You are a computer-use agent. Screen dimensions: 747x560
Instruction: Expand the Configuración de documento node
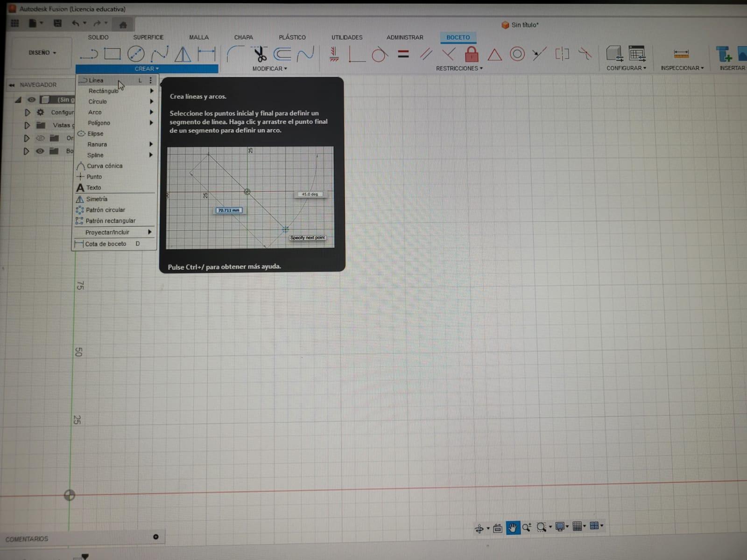(27, 112)
